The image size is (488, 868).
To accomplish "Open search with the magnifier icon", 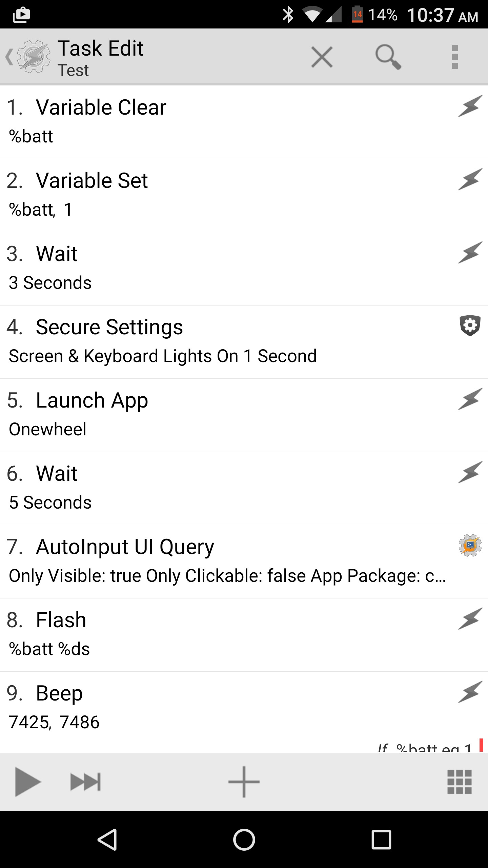I will [x=388, y=57].
